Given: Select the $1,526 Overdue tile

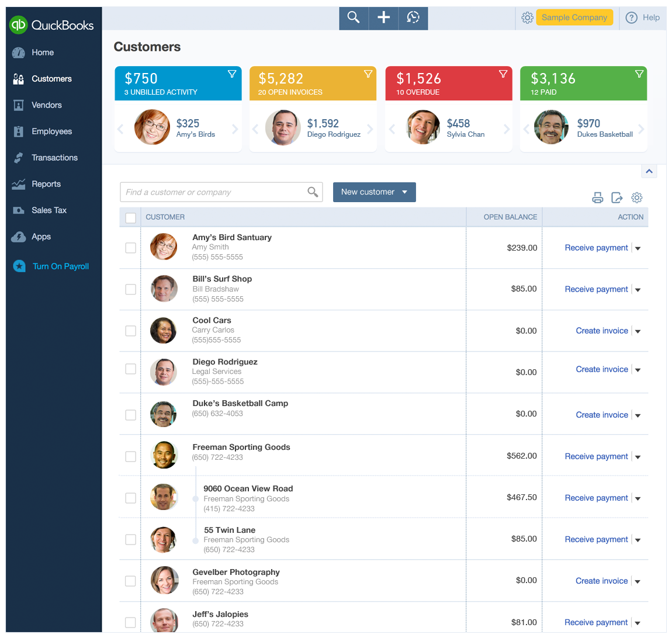Looking at the screenshot, I should pyautogui.click(x=449, y=84).
